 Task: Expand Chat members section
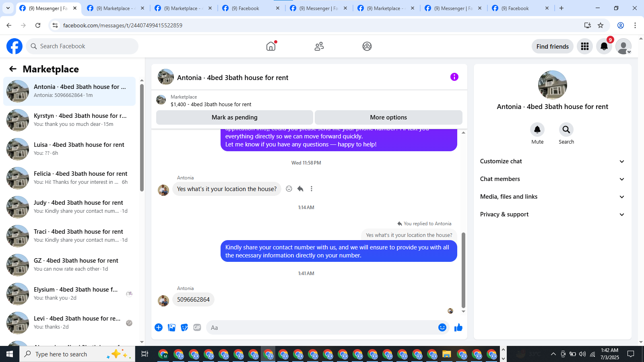click(552, 179)
